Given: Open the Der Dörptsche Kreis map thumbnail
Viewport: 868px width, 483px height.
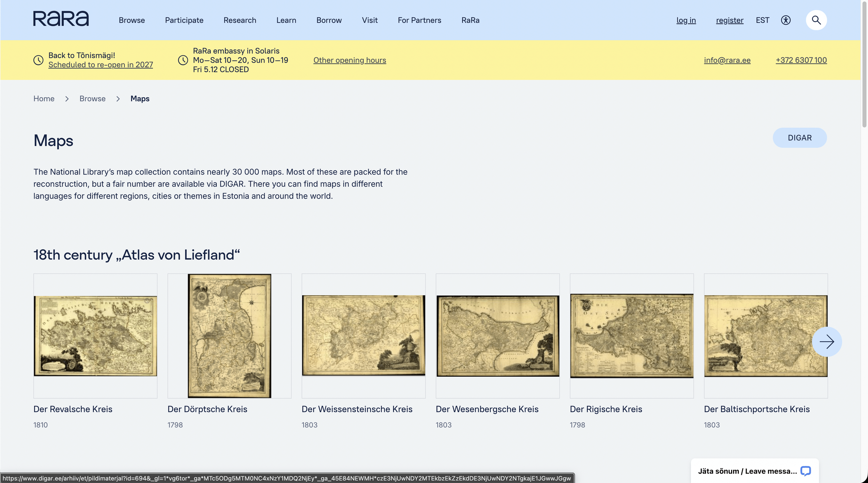Looking at the screenshot, I should 229,336.
